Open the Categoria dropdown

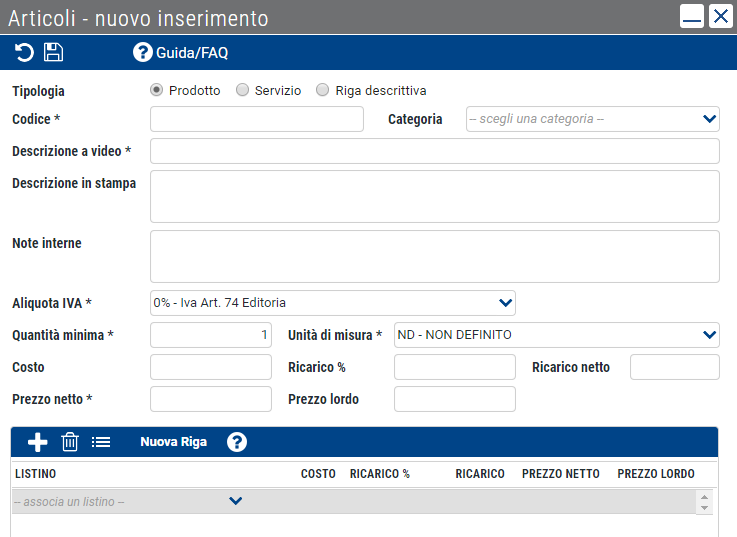click(x=593, y=119)
